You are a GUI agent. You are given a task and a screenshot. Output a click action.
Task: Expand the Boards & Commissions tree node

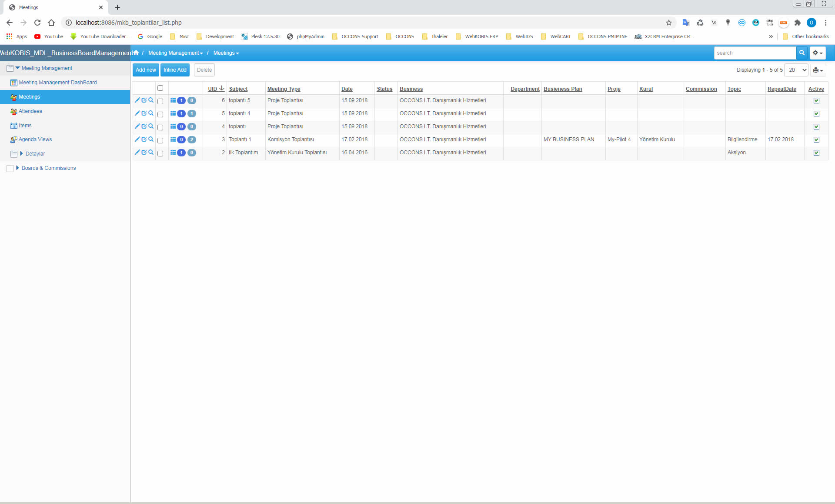[x=17, y=168]
